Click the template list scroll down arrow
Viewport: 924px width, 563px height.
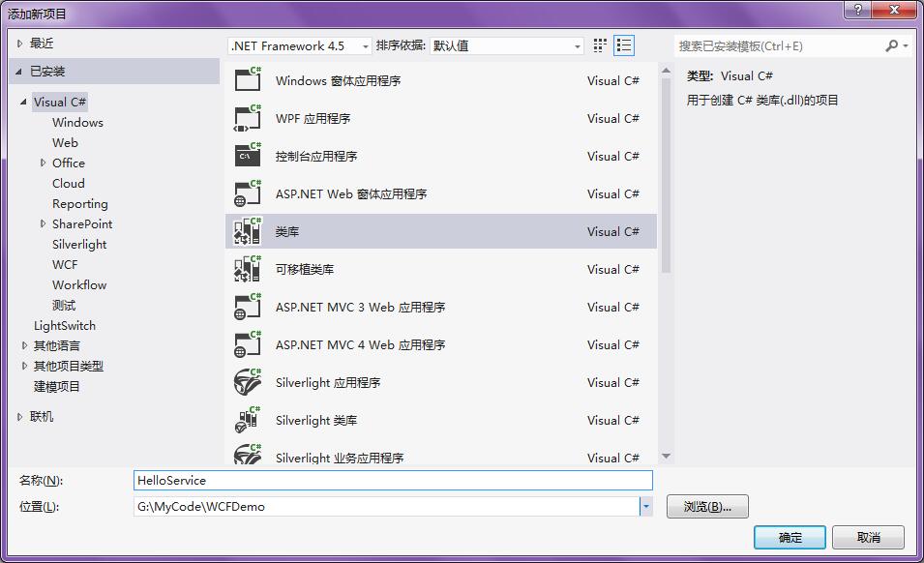(666, 456)
